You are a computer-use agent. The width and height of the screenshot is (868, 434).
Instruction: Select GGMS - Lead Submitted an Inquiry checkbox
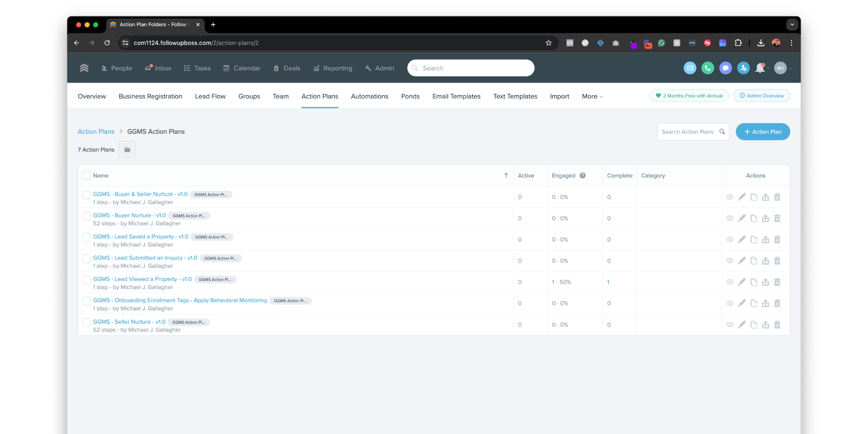coord(87,259)
